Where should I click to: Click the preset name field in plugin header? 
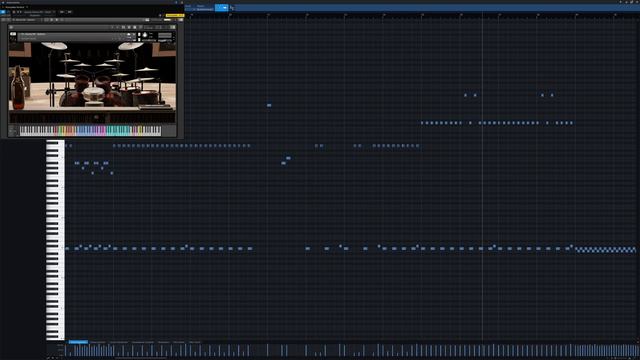pyautogui.click(x=39, y=12)
